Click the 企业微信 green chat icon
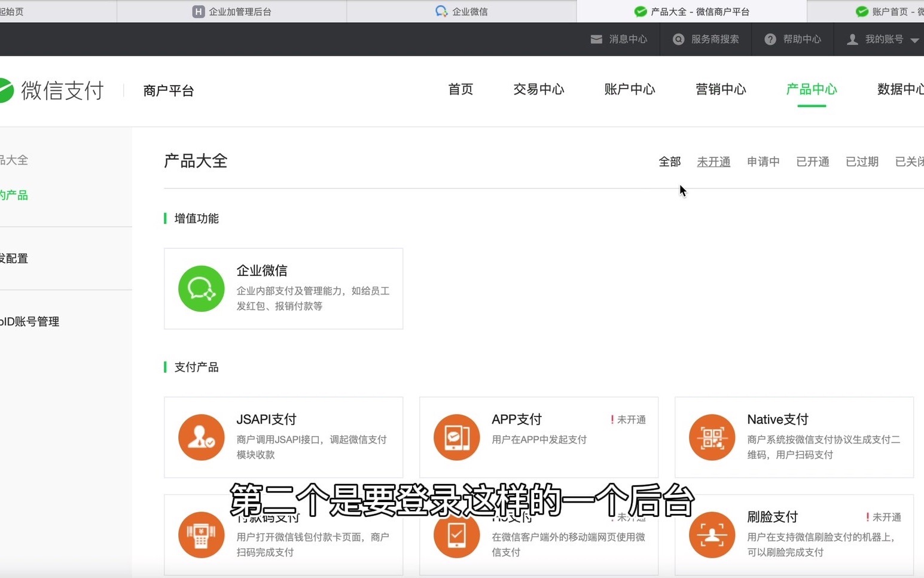Screen dimensions: 924x578 (202, 288)
